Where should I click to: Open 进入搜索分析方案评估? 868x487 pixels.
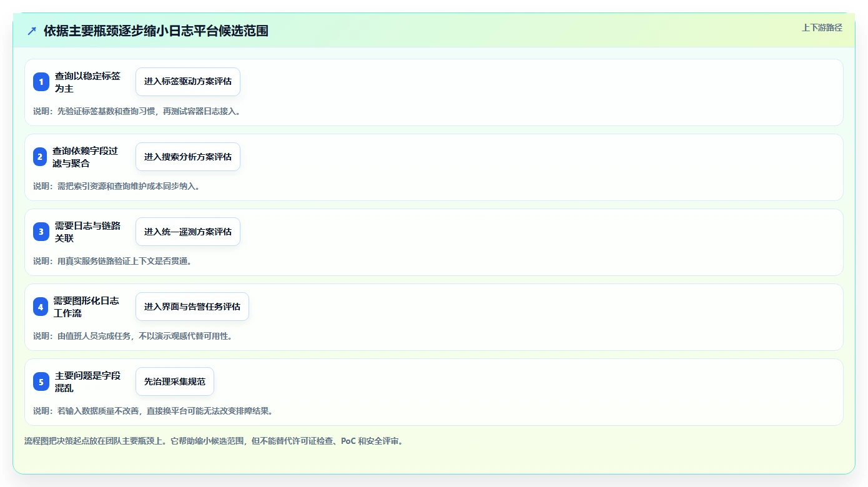[188, 157]
